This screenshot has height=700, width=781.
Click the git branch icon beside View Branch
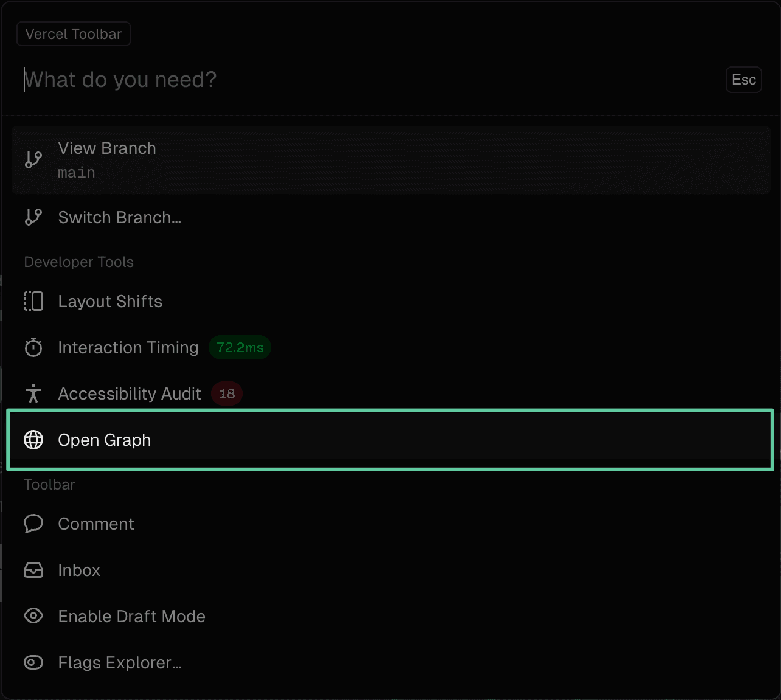tap(33, 160)
